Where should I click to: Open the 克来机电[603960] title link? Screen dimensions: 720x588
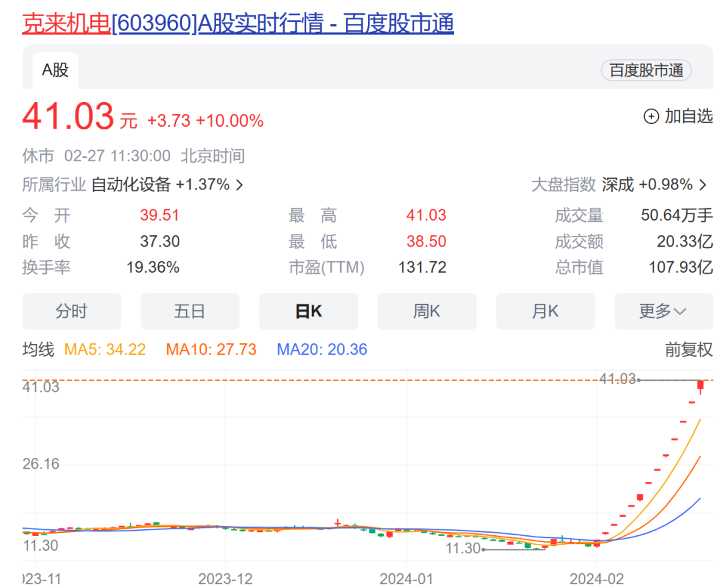[238, 23]
